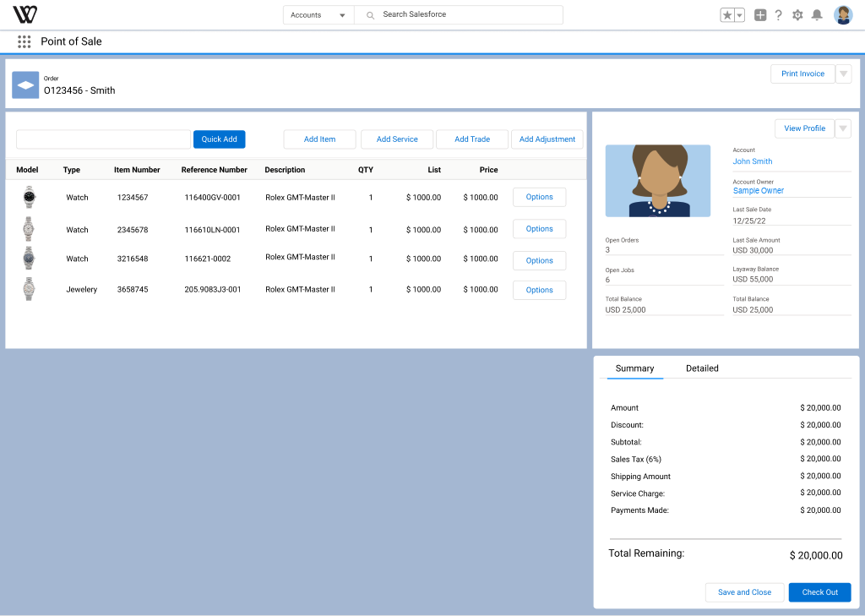Image resolution: width=865 pixels, height=616 pixels.
Task: Click the order title 0123456 - Smith
Action: (79, 90)
